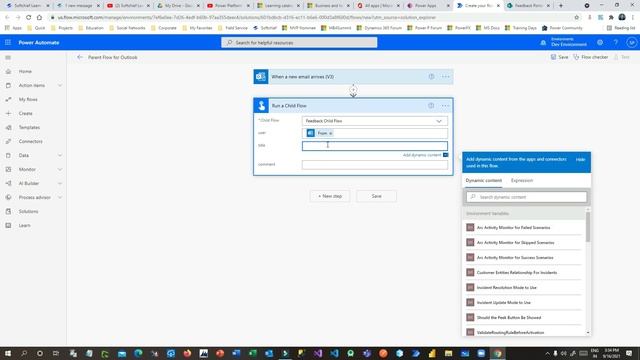Open the Run a Child Flow ellipsis menu
640x360 pixels.
[x=445, y=106]
